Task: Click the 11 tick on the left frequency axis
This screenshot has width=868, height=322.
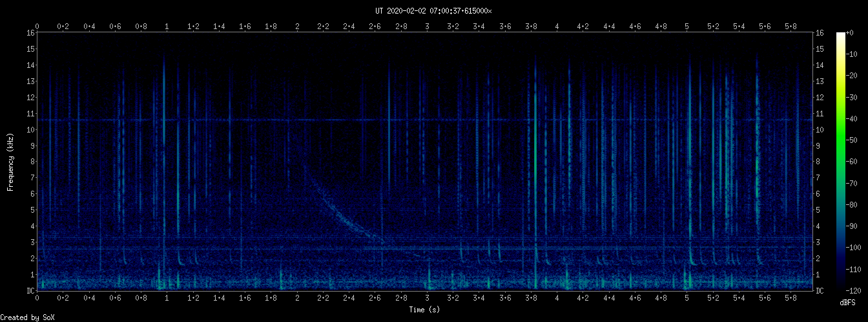Action: [30, 113]
